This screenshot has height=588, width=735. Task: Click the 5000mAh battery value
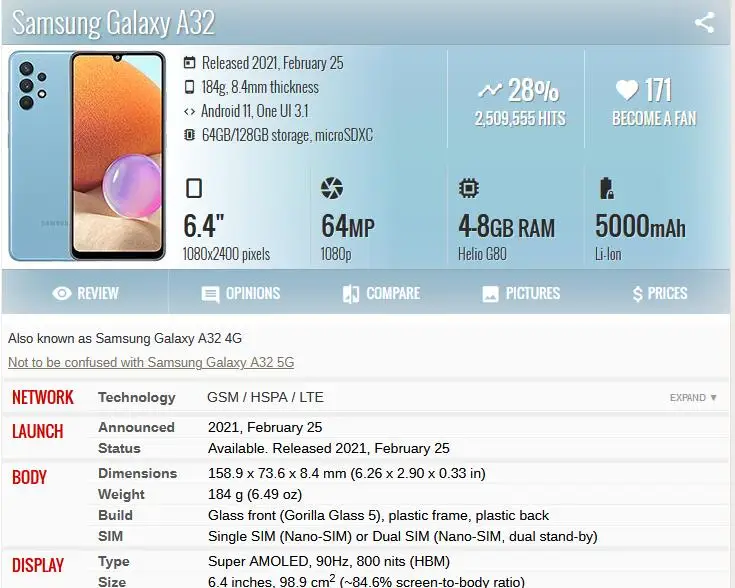coord(640,226)
